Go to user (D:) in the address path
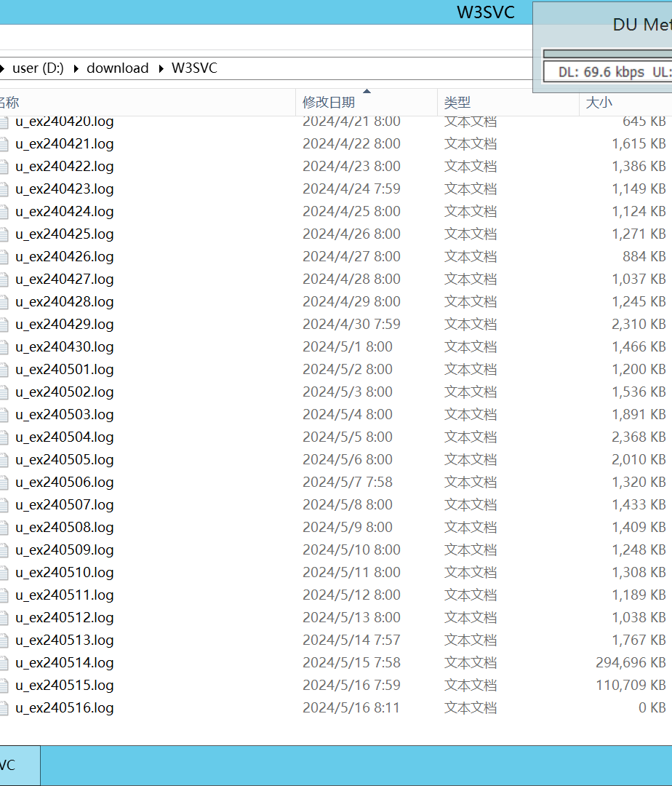Image resolution: width=672 pixels, height=786 pixels. (x=38, y=68)
